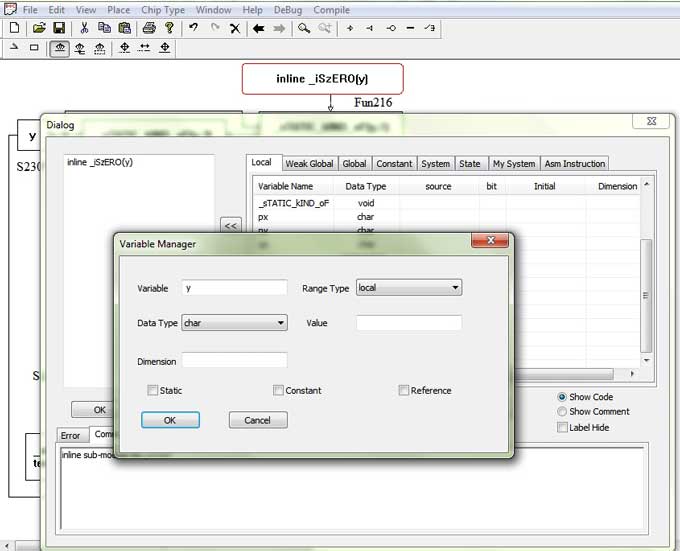The width and height of the screenshot is (680, 551).
Task: Switch to the Constant tab
Action: (x=394, y=163)
